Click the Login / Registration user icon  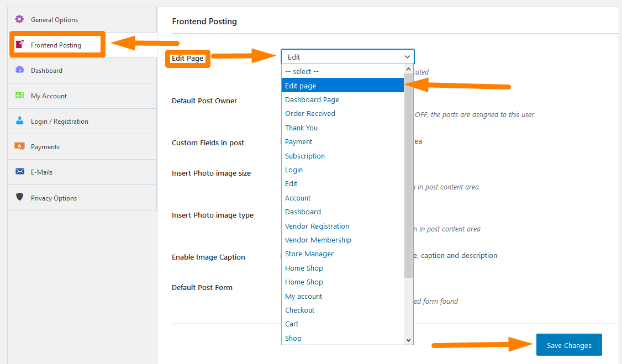pos(19,120)
